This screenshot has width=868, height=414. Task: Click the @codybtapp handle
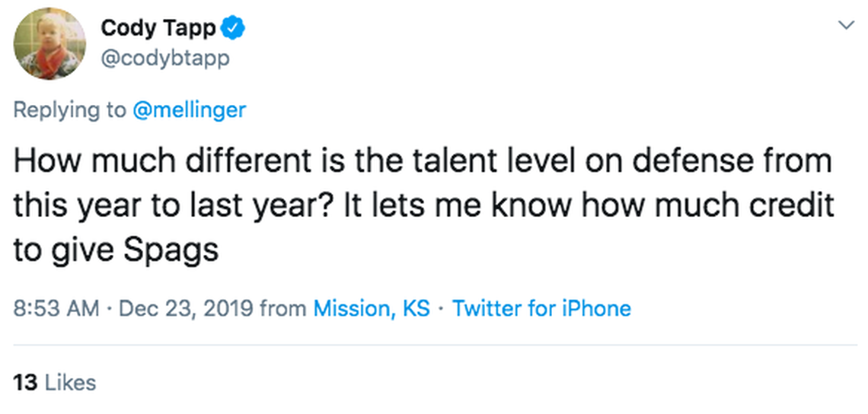pyautogui.click(x=165, y=58)
